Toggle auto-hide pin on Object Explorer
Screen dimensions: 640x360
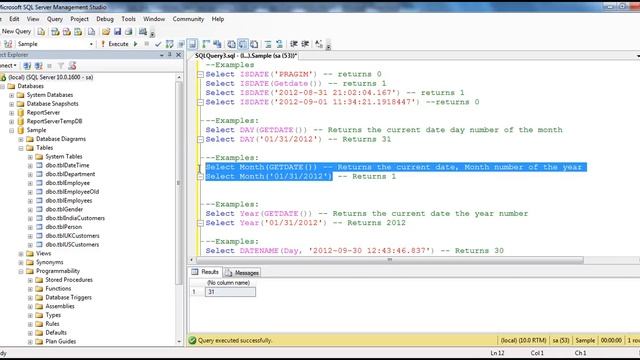(x=170, y=55)
